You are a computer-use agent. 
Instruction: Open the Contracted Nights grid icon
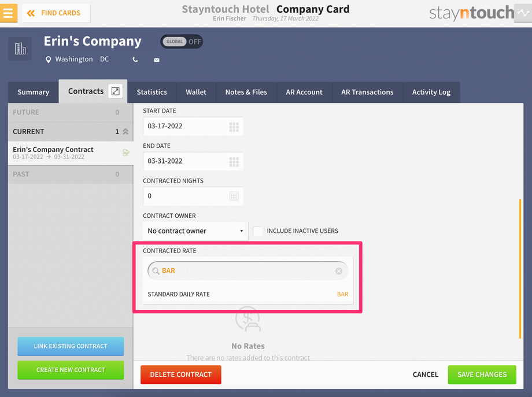(x=234, y=196)
